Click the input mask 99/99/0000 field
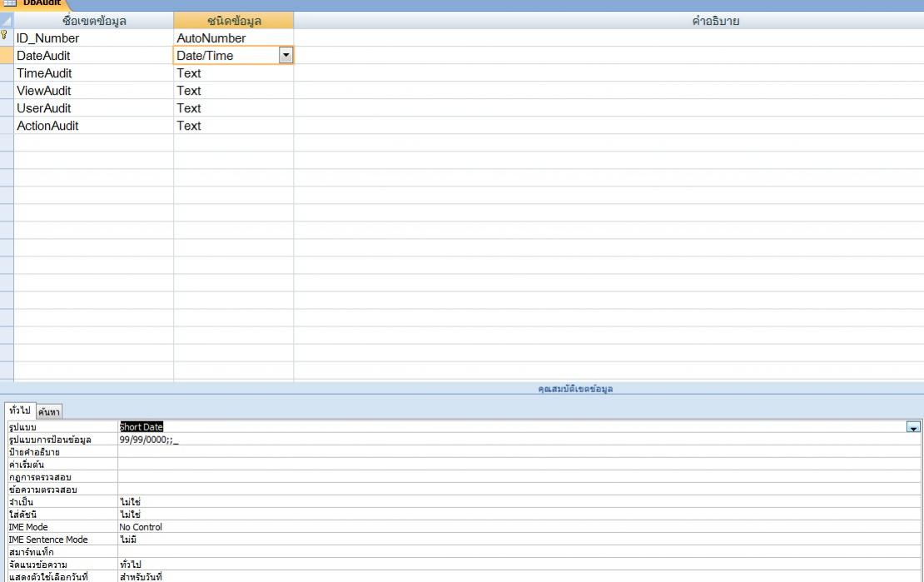 click(519, 440)
